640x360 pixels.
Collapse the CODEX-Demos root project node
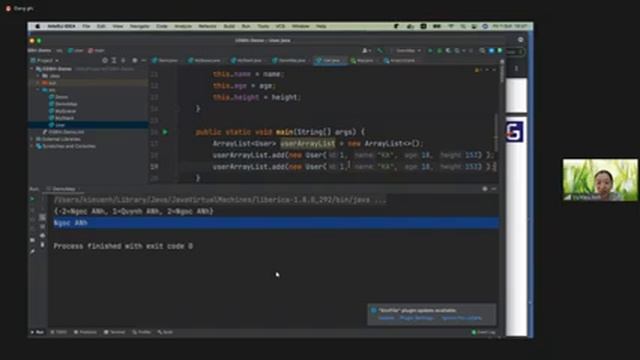click(x=32, y=69)
